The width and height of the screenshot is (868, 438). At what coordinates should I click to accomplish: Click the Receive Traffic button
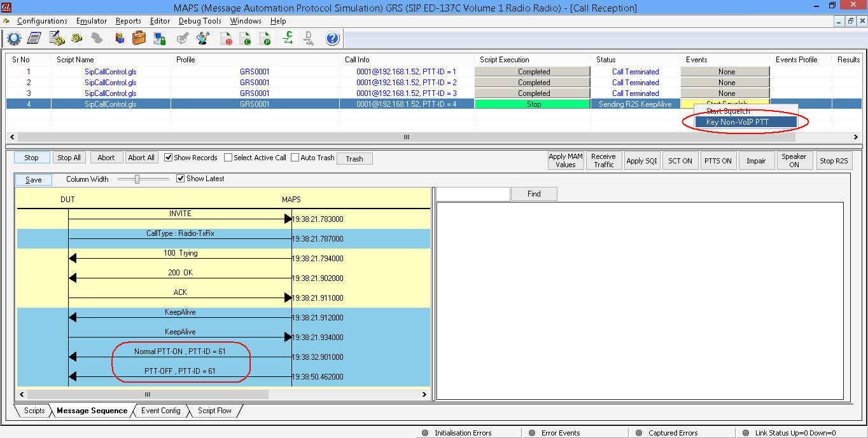coord(603,160)
